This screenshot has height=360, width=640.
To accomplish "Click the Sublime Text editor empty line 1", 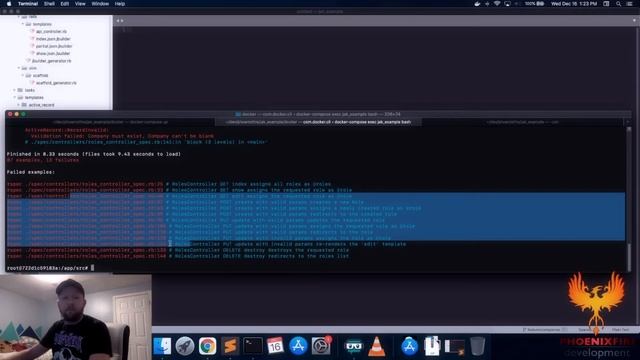I will click(376, 30).
